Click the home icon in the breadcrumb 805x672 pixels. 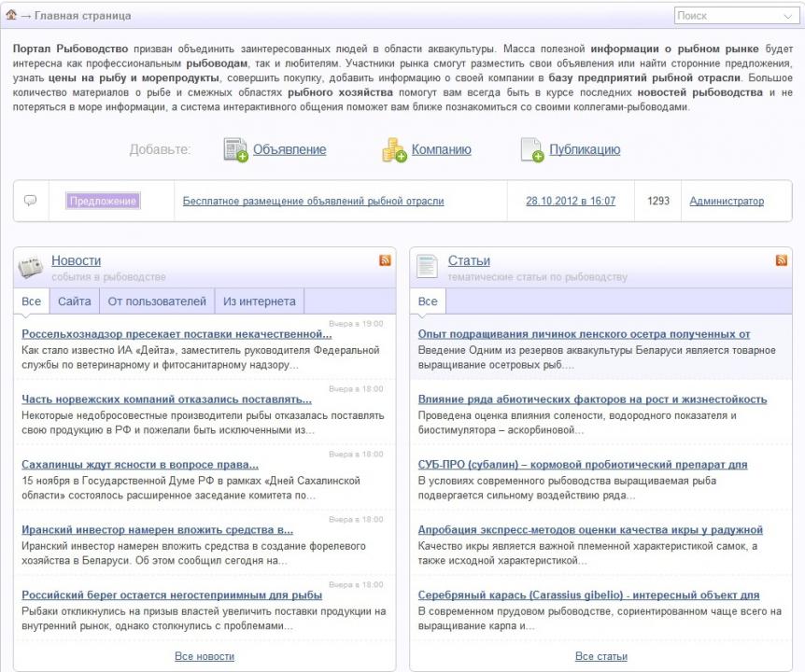[x=11, y=15]
